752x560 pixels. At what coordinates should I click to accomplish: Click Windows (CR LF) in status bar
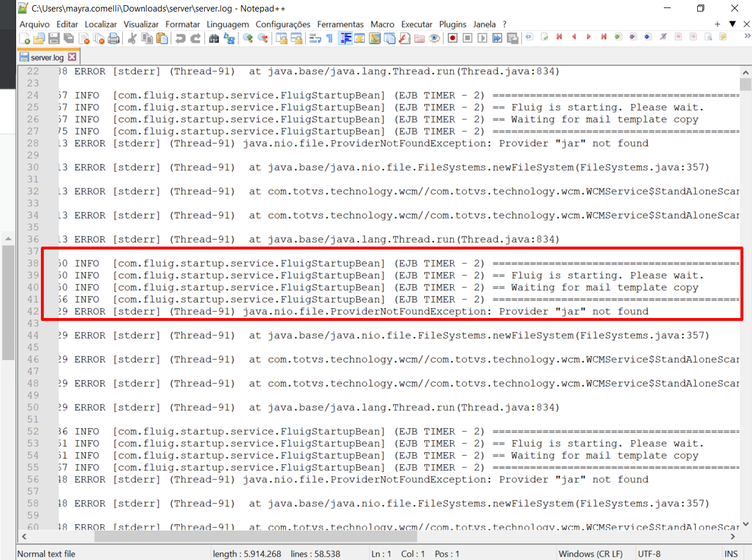(x=590, y=554)
